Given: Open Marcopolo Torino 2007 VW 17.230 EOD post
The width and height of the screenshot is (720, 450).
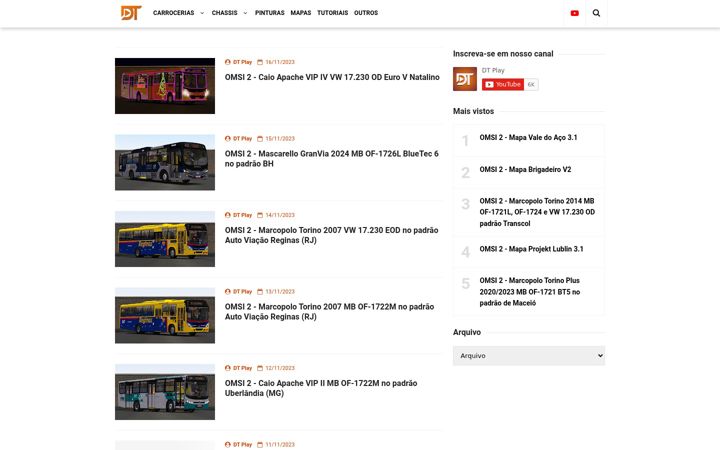Looking at the screenshot, I should coord(331,235).
